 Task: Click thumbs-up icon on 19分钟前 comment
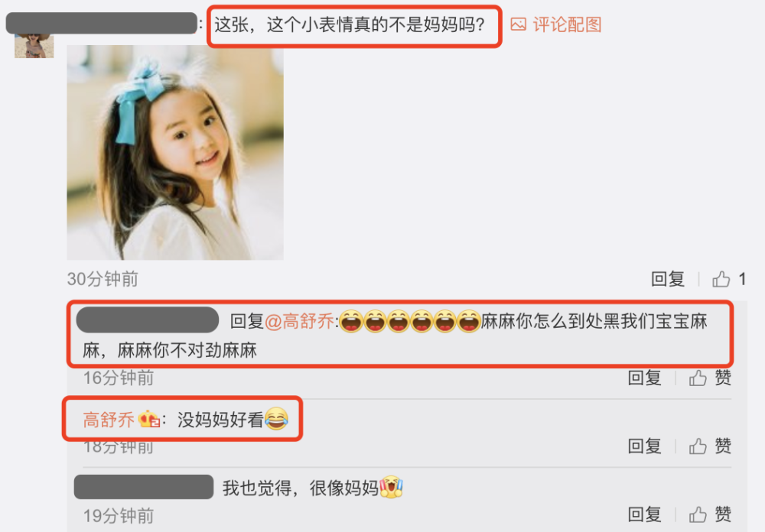[698, 514]
